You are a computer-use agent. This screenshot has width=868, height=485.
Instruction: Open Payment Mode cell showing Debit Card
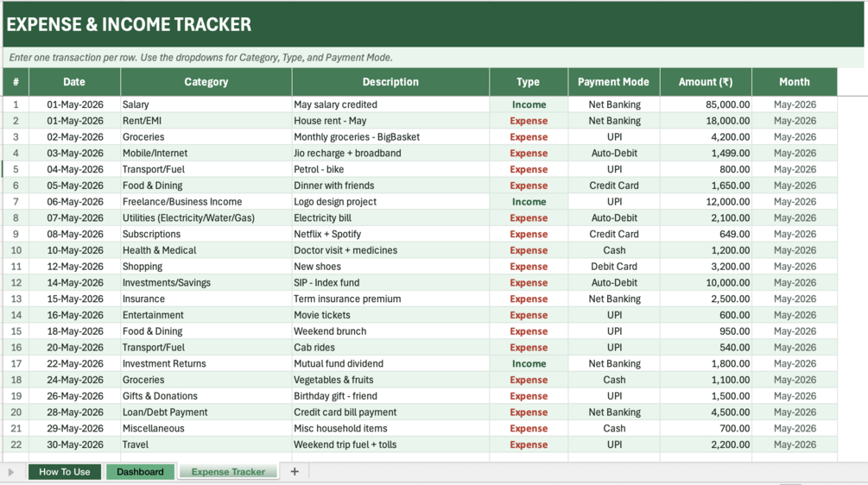[x=614, y=267]
